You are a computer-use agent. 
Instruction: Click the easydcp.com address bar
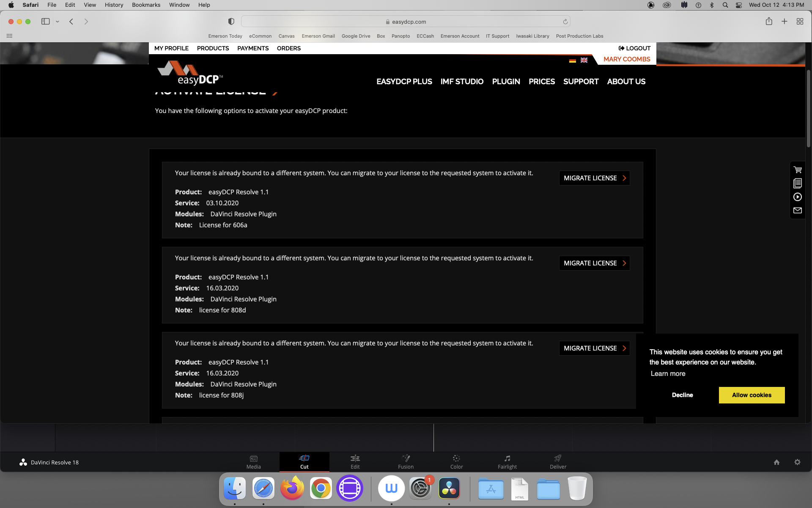point(406,22)
